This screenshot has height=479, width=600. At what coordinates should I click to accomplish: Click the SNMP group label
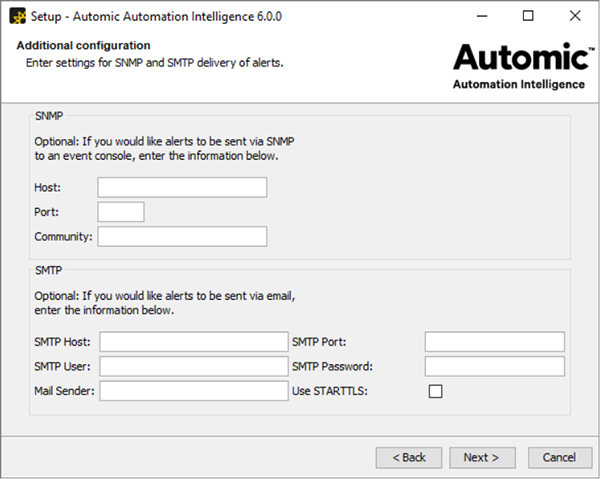click(x=49, y=116)
